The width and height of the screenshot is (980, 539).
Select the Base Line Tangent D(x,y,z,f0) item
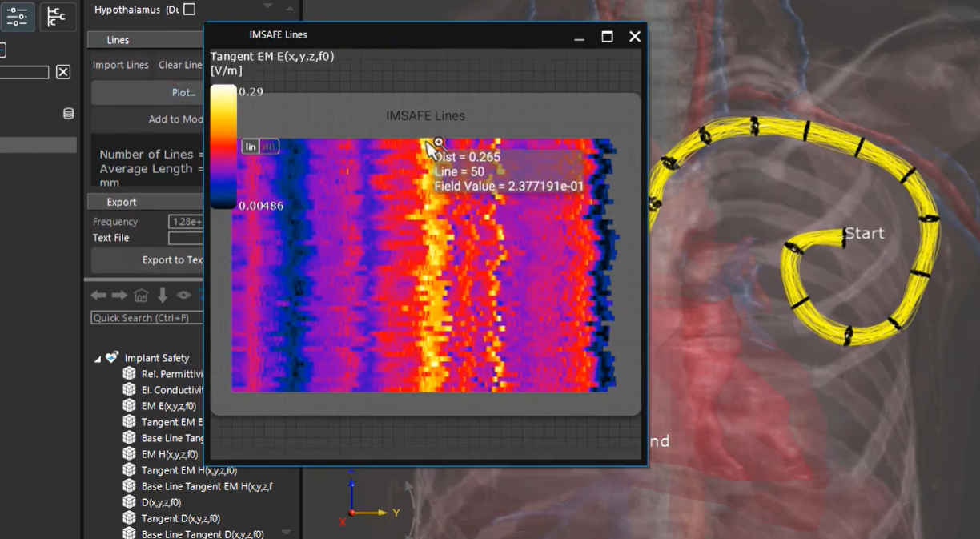click(x=203, y=533)
